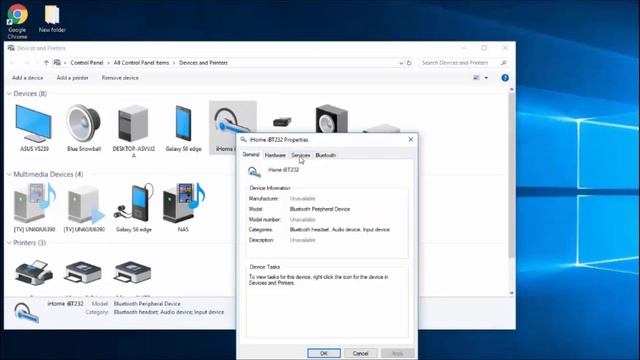The height and width of the screenshot is (360, 640).
Task: Click All Control Panel Items breadcrumb
Action: [x=141, y=63]
